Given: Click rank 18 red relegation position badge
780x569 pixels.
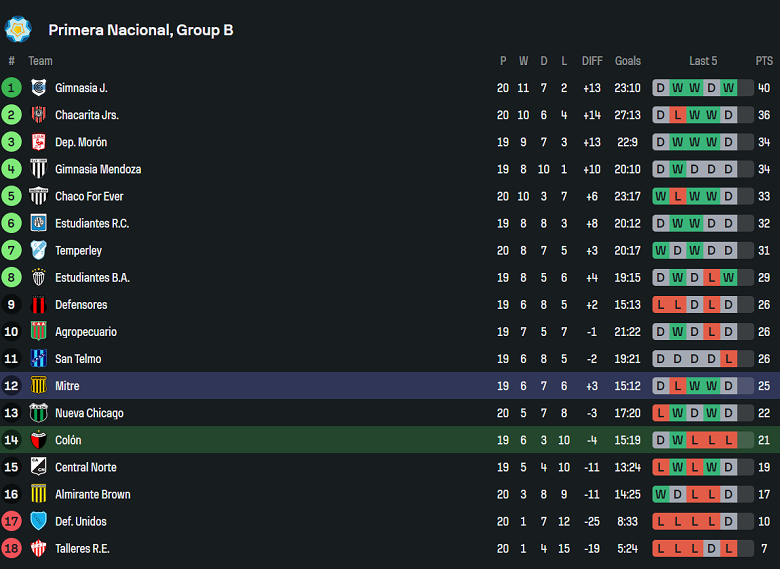Looking at the screenshot, I should 12,548.
